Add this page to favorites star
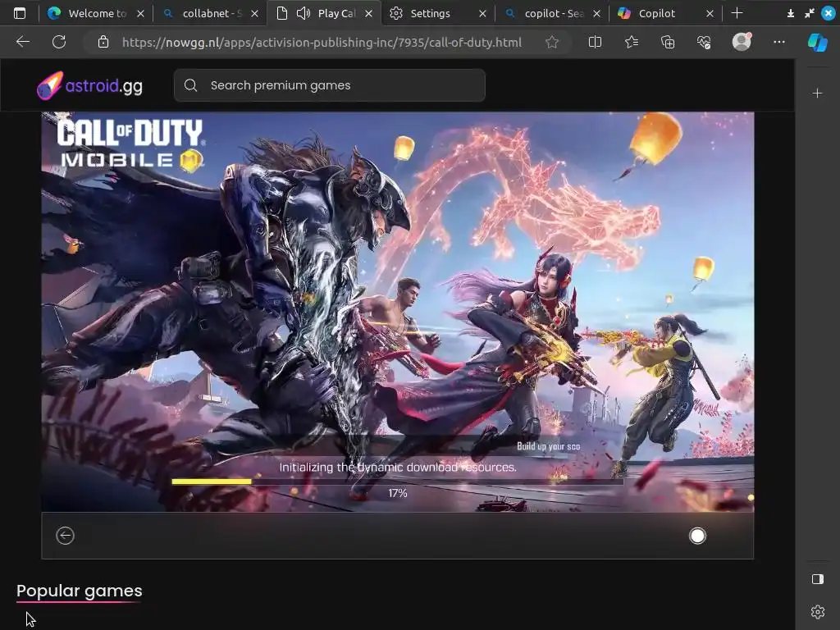The image size is (840, 630). tap(552, 42)
